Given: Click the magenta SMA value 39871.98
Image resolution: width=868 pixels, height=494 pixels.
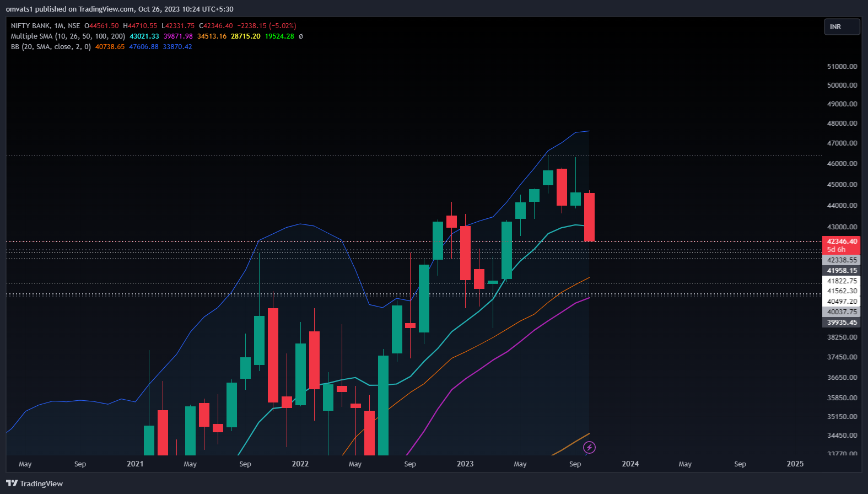Looking at the screenshot, I should (x=178, y=36).
